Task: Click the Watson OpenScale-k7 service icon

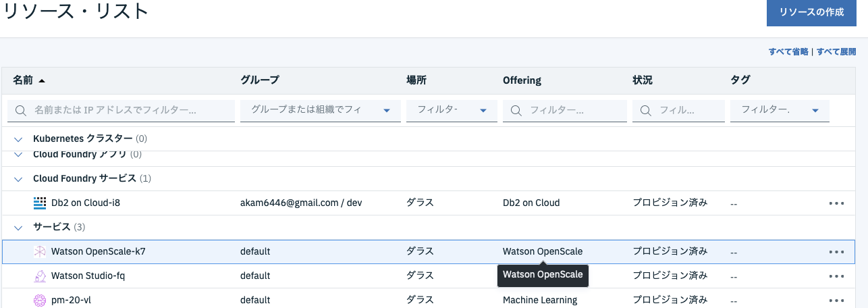Action: pos(40,251)
